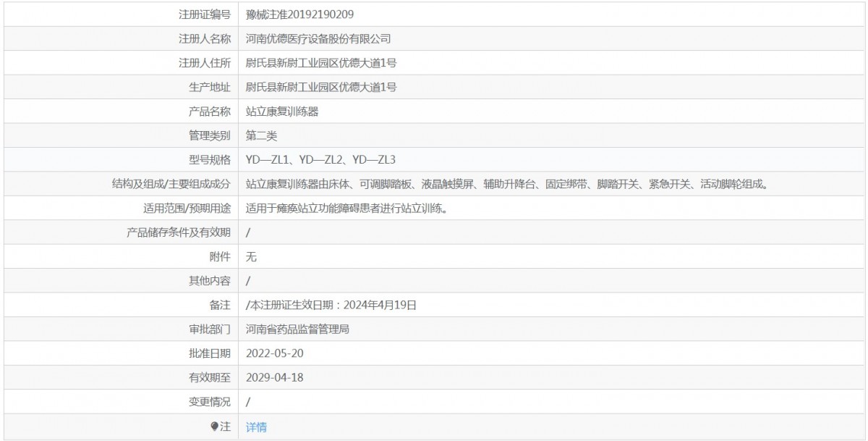Click the 附件 label
Screen dimensions: 868x441
[220, 256]
